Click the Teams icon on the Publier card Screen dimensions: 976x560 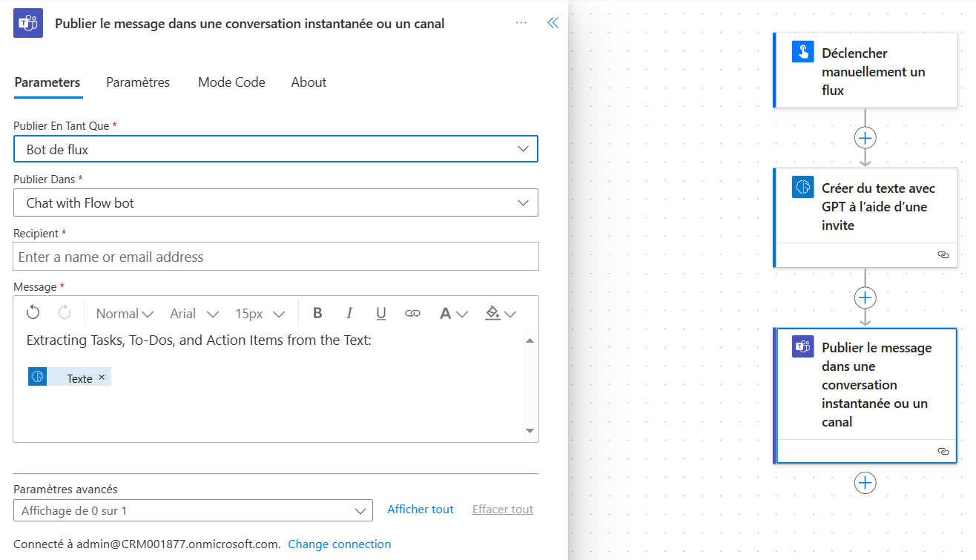click(x=803, y=346)
